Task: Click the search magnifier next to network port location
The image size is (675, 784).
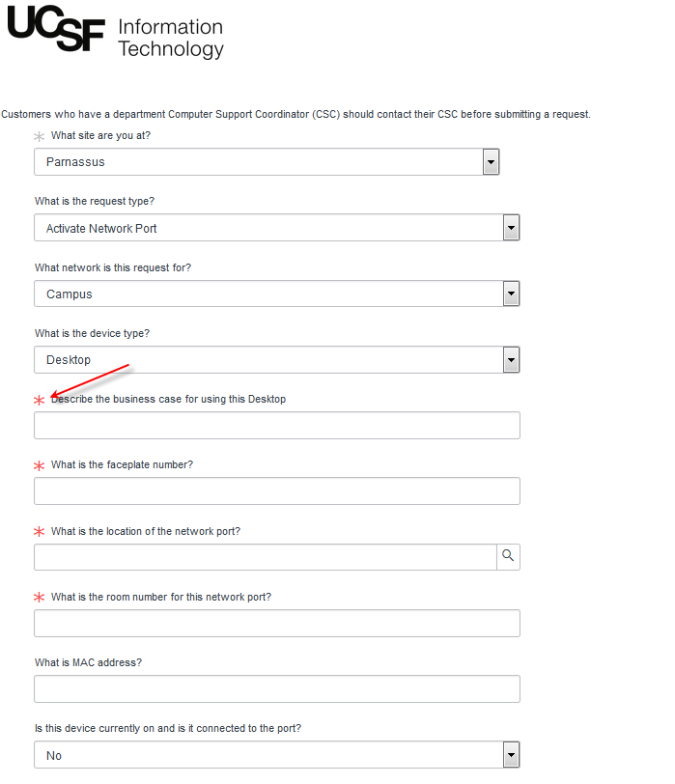Action: [508, 556]
